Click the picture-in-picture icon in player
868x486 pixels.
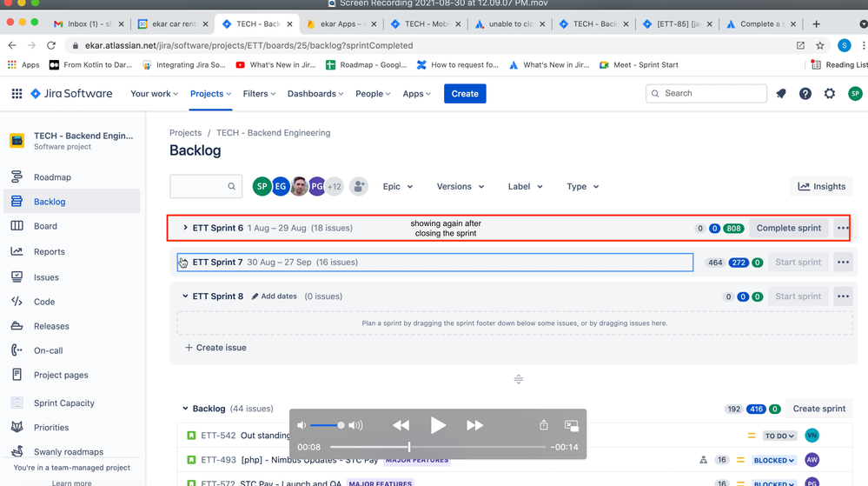[x=572, y=425]
